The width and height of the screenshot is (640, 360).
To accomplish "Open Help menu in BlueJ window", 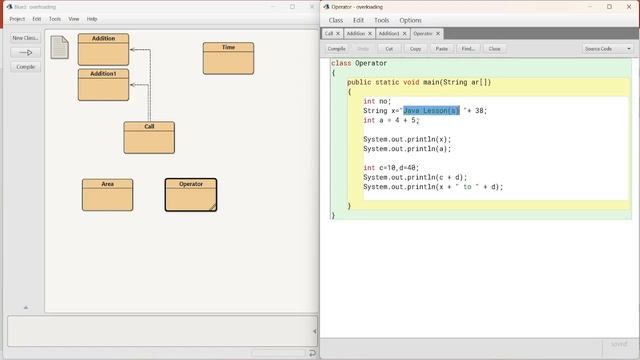I will click(92, 19).
